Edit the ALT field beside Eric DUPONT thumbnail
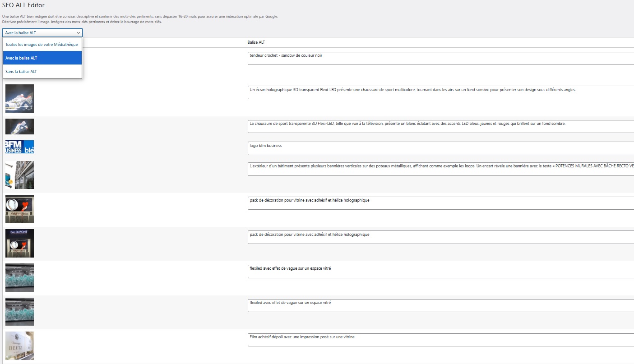The image size is (634, 364). click(440, 237)
